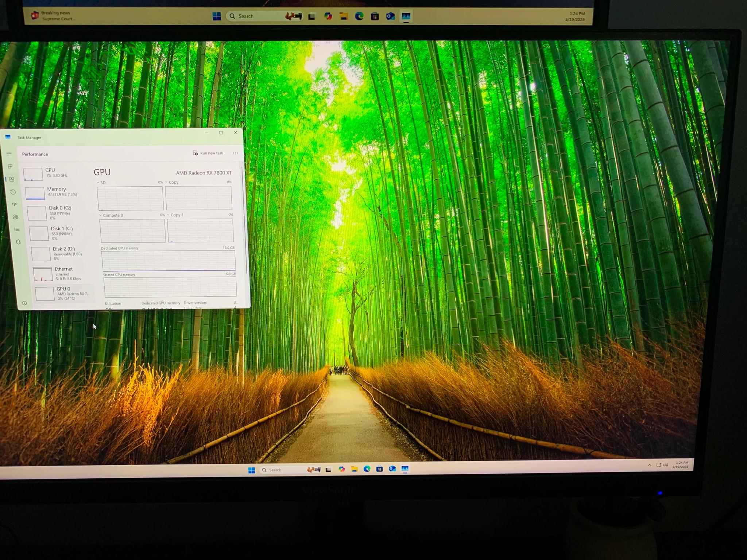Select CPU in performance list
Viewport: 747px width, 560px height.
(56, 174)
